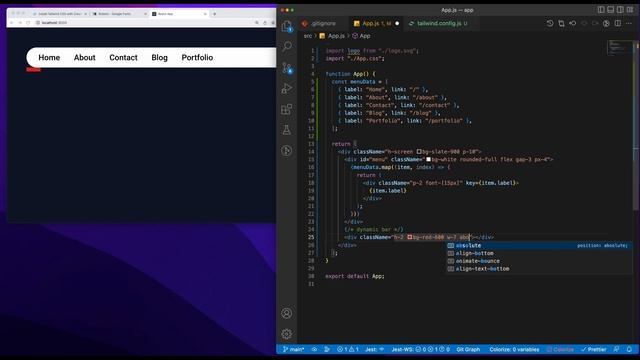
Task: Open the Manage gear icon
Action: [x=287, y=334]
